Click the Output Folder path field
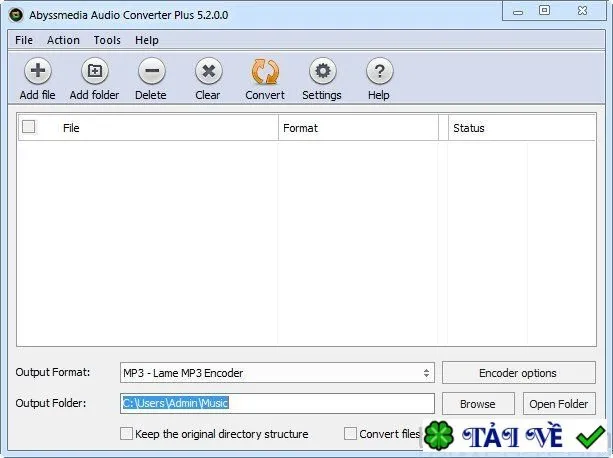613x458 pixels. point(277,403)
